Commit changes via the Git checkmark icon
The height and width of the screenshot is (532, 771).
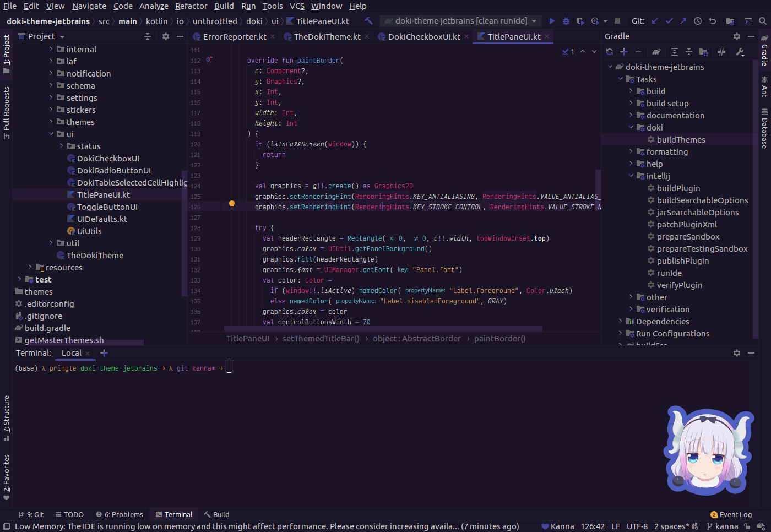coord(669,20)
